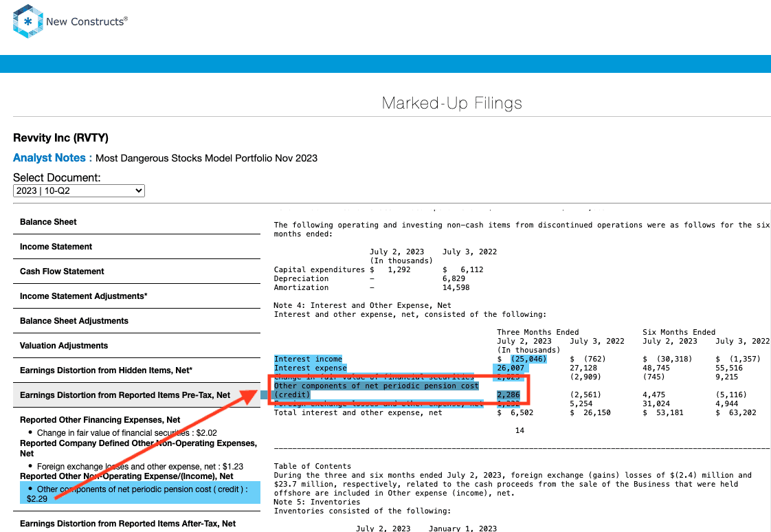The width and height of the screenshot is (771, 532).
Task: Click the Table of Contents text in filing
Action: pos(312,466)
